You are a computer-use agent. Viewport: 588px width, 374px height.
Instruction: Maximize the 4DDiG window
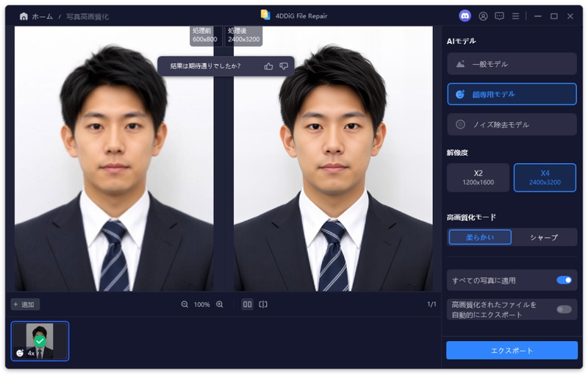tap(554, 16)
